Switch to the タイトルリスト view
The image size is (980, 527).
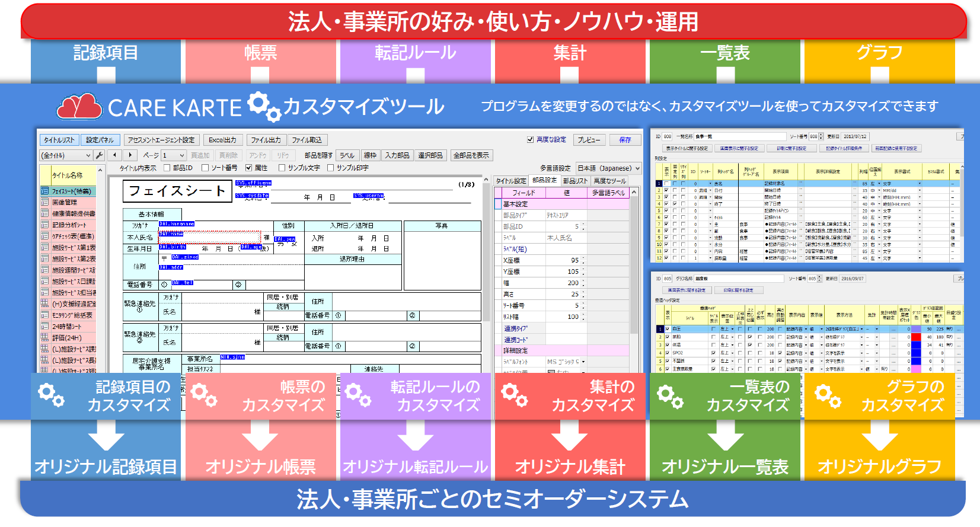pos(59,140)
